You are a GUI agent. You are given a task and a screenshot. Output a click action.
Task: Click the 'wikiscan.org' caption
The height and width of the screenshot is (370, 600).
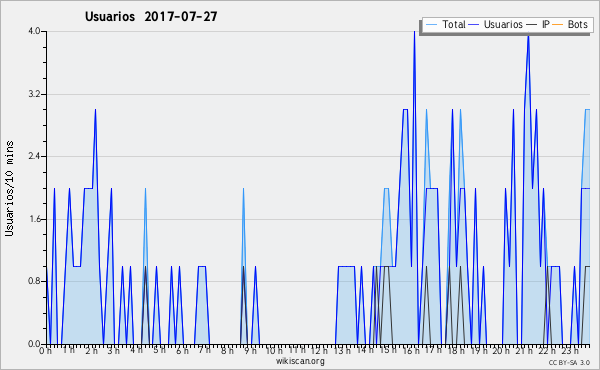(300, 361)
